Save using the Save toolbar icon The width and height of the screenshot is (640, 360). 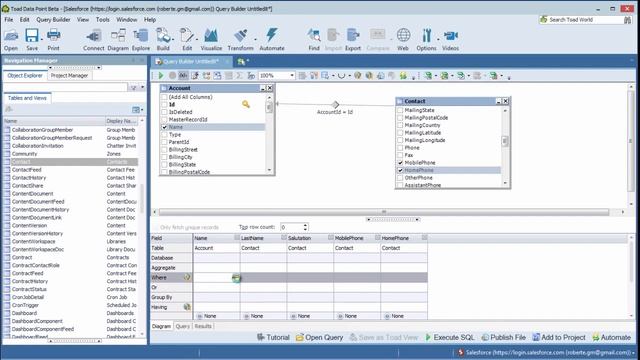pos(32,40)
